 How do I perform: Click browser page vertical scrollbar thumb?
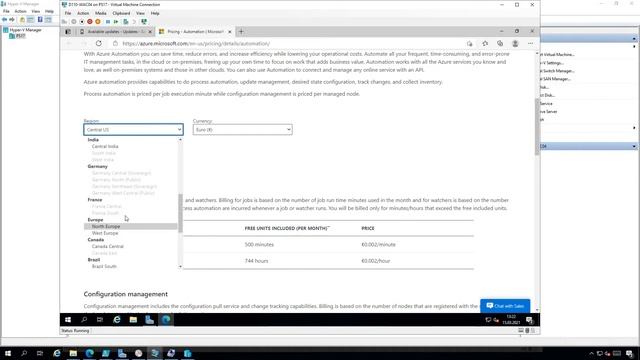click(x=537, y=127)
